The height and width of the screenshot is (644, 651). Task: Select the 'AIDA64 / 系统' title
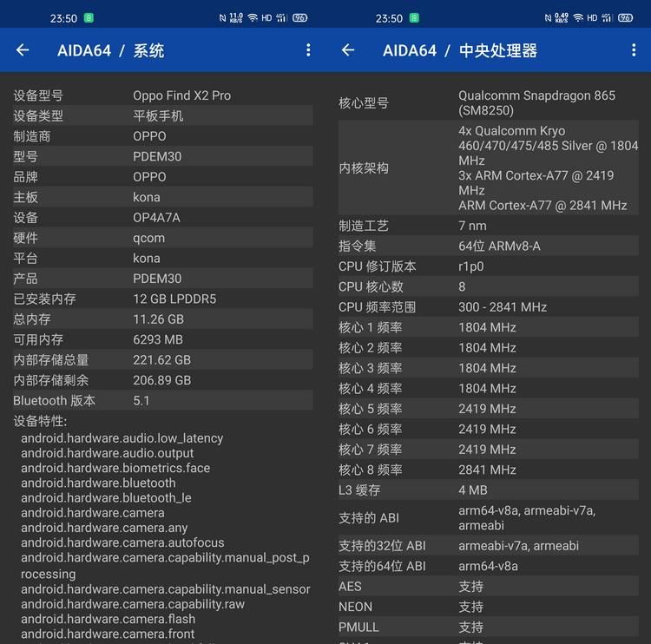pyautogui.click(x=110, y=50)
